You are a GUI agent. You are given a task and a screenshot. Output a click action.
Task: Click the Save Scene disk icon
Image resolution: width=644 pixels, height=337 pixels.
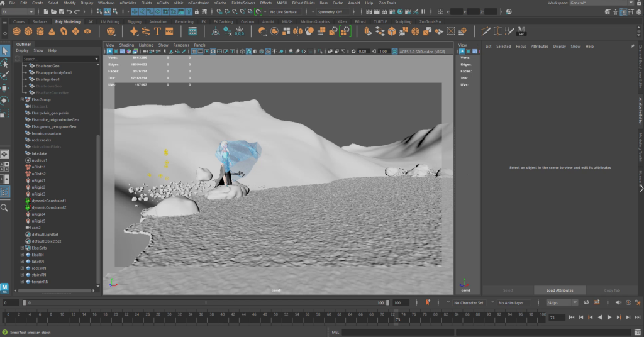[x=61, y=12]
